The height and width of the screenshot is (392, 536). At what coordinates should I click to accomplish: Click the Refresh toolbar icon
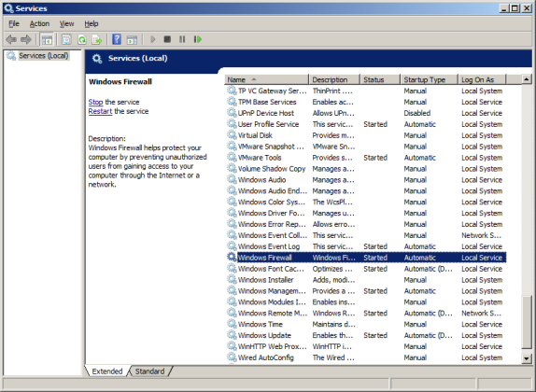(82, 39)
